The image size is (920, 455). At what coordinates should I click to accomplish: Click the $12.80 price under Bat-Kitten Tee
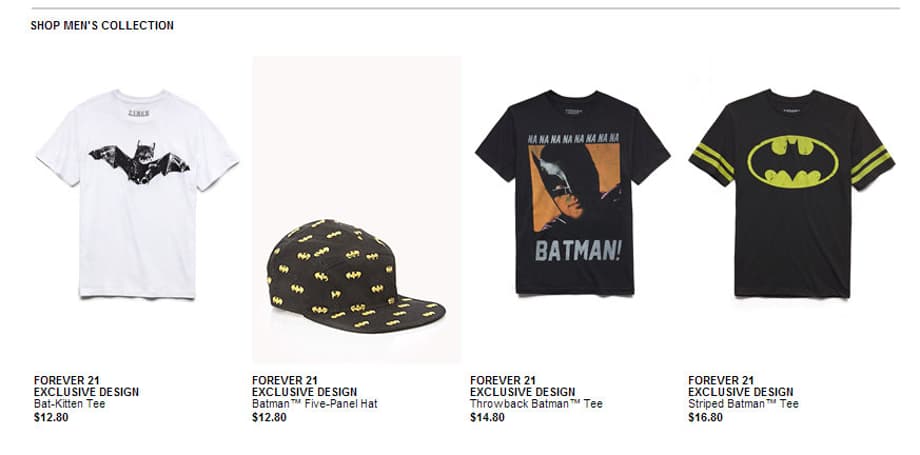click(51, 417)
